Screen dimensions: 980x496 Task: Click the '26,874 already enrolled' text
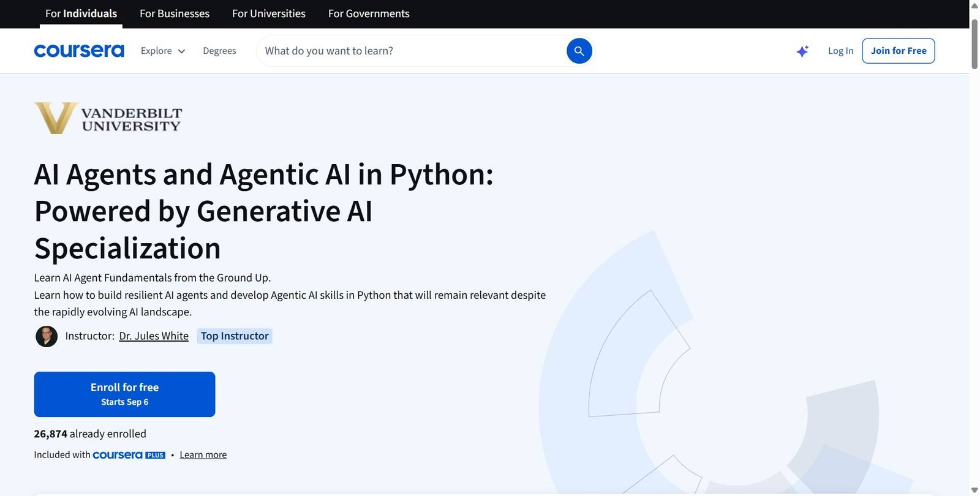point(90,434)
